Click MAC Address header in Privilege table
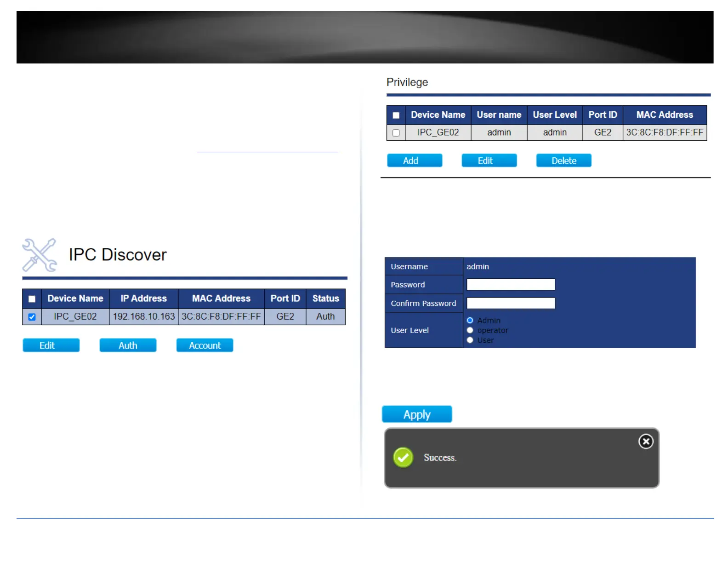 pos(665,115)
